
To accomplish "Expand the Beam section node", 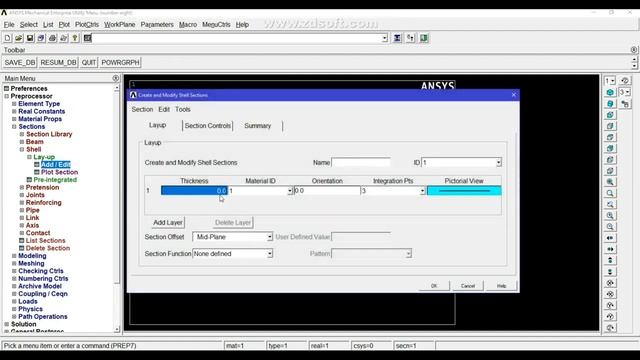I will coord(22,142).
